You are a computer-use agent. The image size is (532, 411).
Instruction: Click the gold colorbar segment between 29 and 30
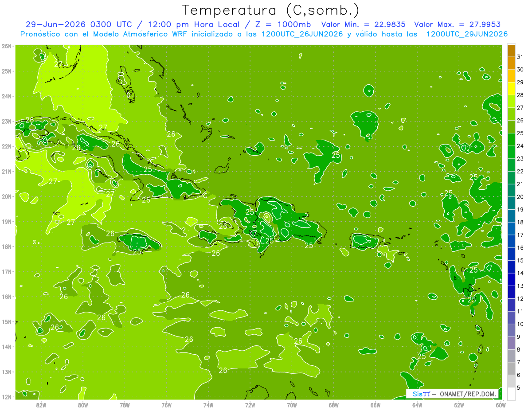(511, 76)
